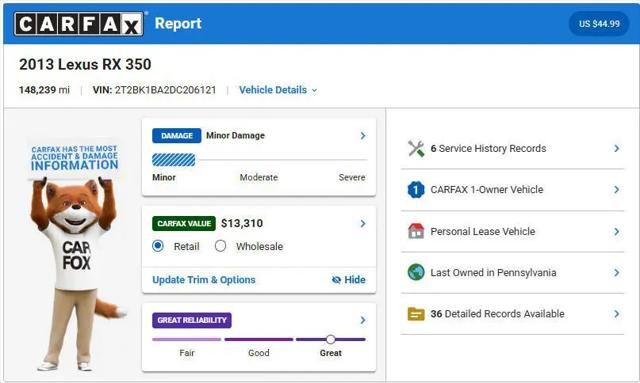Image resolution: width=640 pixels, height=383 pixels.
Task: Click the Severe damage label
Action: pos(352,178)
